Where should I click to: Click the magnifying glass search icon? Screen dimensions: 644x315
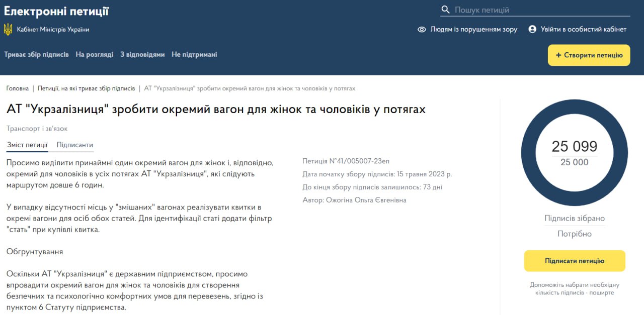tap(445, 10)
